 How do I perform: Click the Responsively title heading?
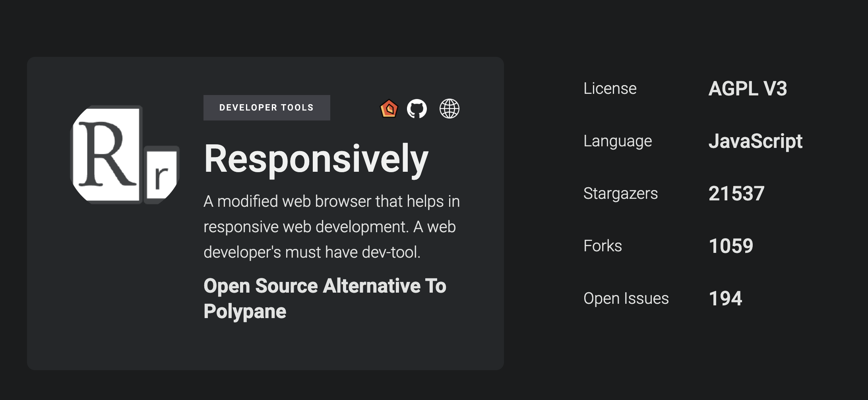coord(316,159)
